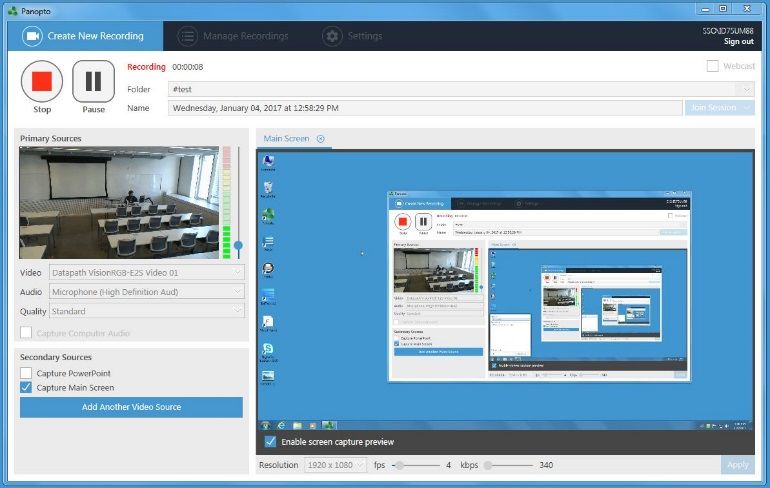The width and height of the screenshot is (770, 488).
Task: Click the fps slider track
Action: click(x=416, y=465)
